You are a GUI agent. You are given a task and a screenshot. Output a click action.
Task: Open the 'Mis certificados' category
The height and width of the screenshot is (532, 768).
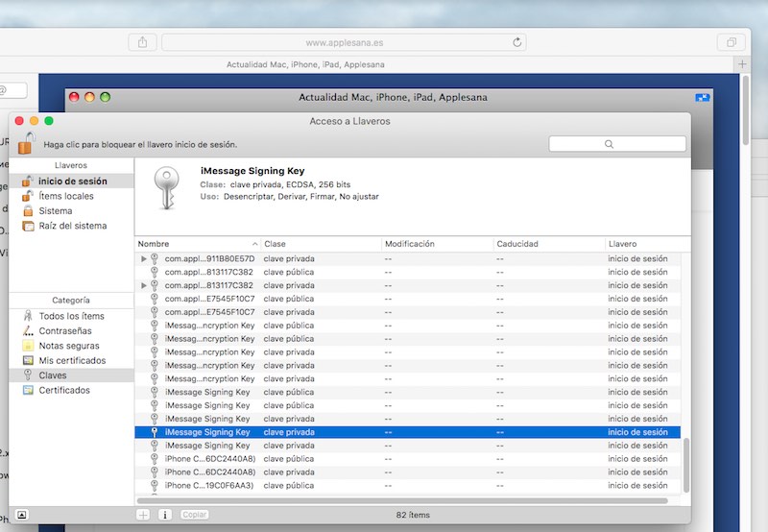pos(71,360)
